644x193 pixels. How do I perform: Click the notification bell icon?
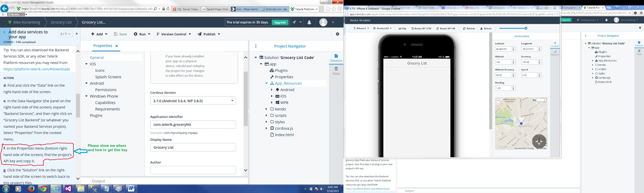(309, 23)
